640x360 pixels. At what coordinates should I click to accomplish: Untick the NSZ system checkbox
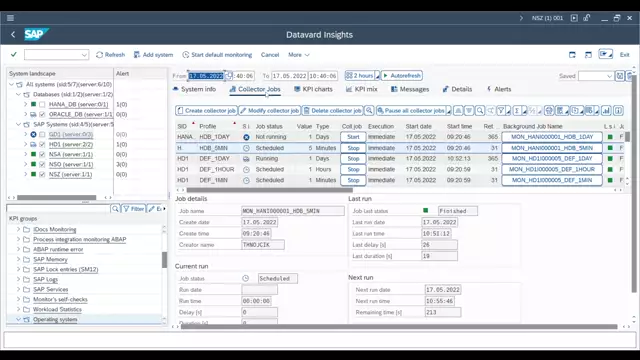pyautogui.click(x=42, y=174)
